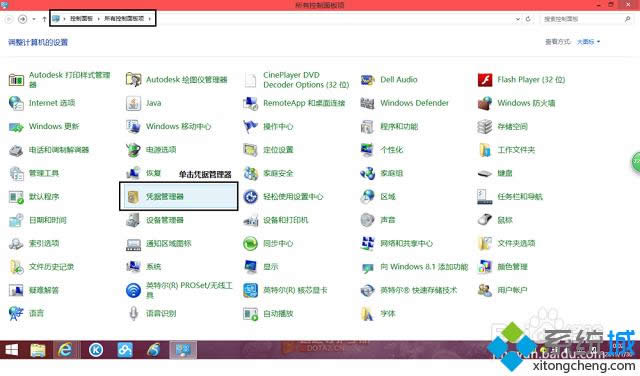The height and width of the screenshot is (376, 640).
Task: Expand chevron after 所有控制面板项 in breadcrumb
Action: pyautogui.click(x=150, y=19)
